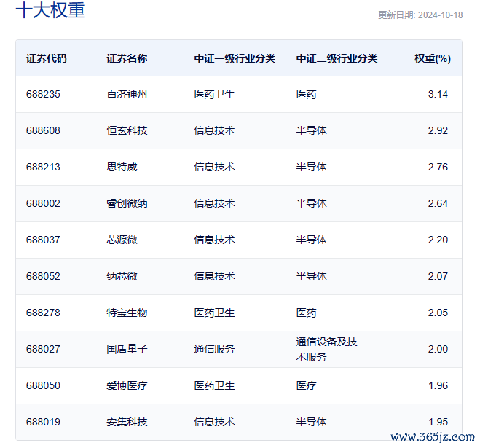480x448 pixels.
Task: Select security code 688278
Action: point(43,313)
